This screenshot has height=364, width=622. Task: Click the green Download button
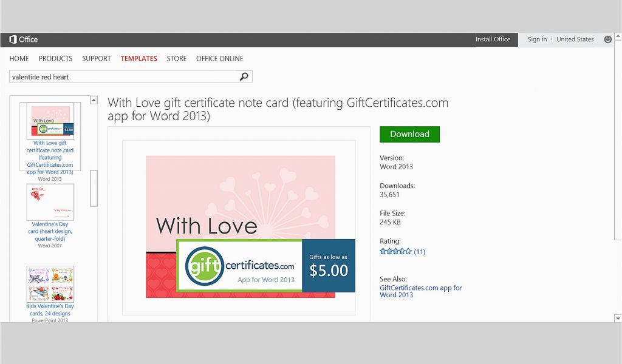click(x=409, y=134)
